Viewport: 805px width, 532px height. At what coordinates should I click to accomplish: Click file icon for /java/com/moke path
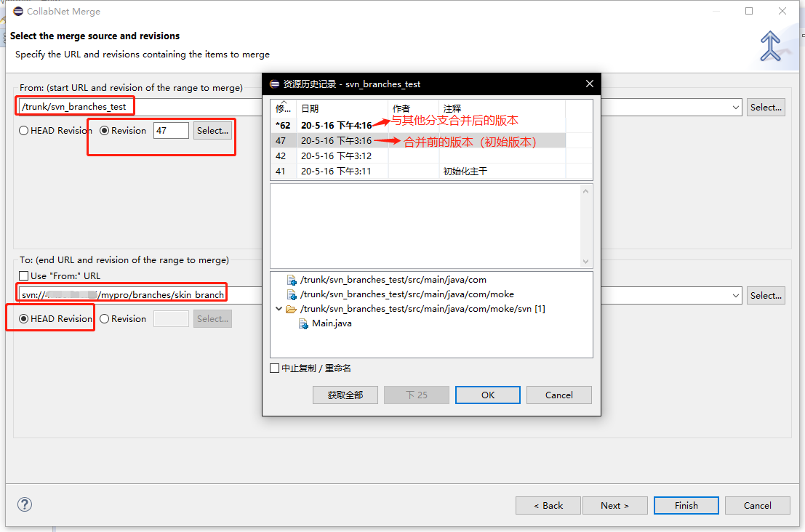292,294
